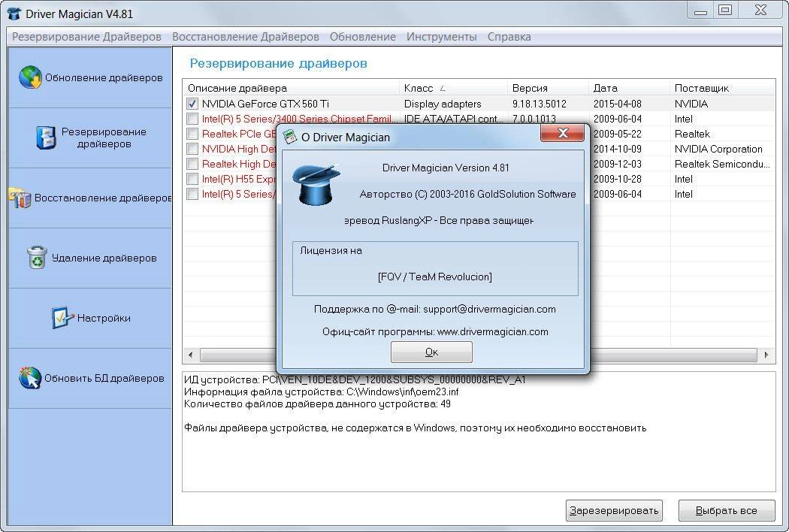The width and height of the screenshot is (789, 532).
Task: Click the [FQV / TeaM Revolucion] license text
Action: point(435,277)
